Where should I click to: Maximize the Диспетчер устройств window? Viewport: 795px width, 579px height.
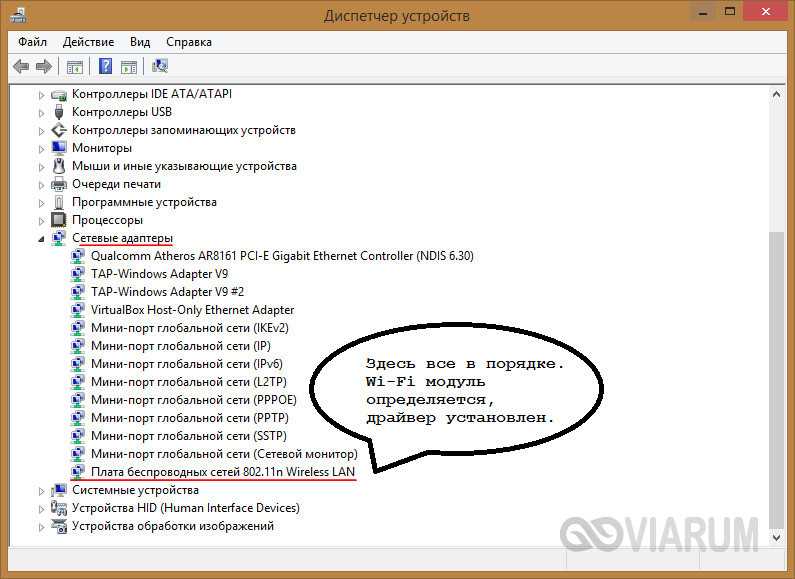[x=730, y=12]
